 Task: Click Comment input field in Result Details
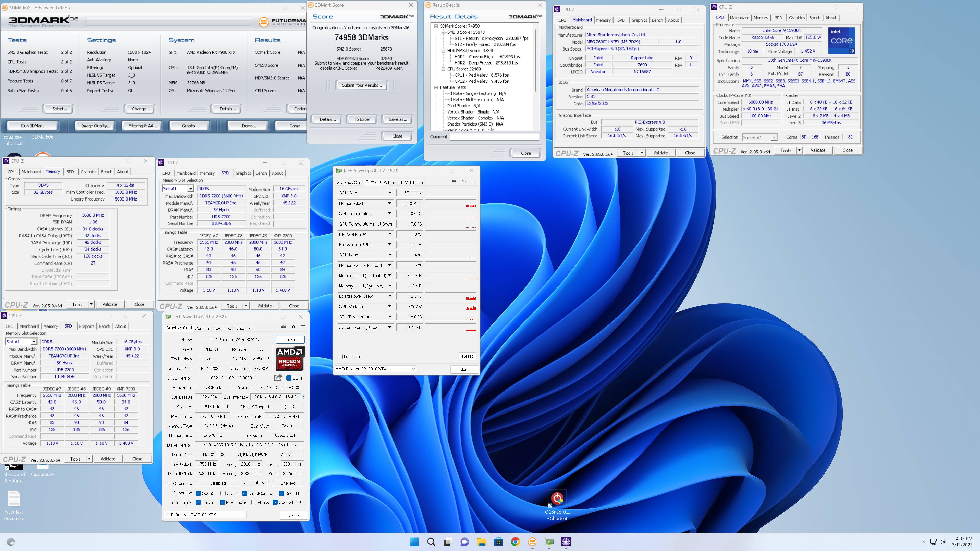pos(494,137)
